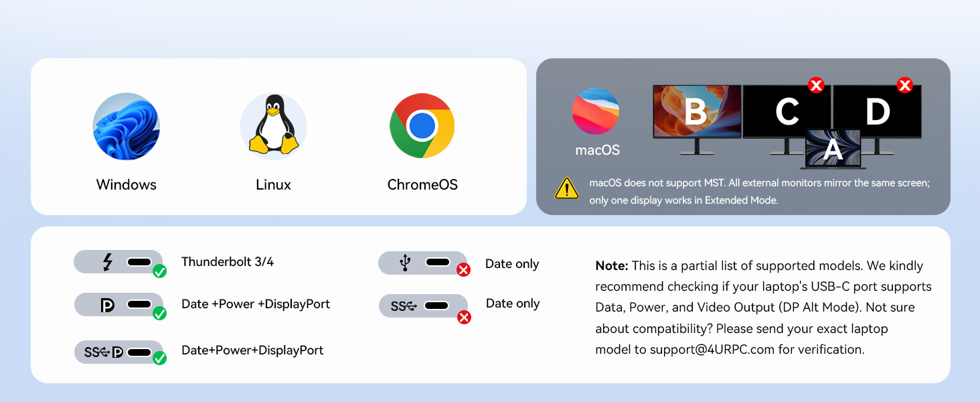Select the port icon showing SS and DP logos
The height and width of the screenshot is (402, 980).
coord(118,352)
